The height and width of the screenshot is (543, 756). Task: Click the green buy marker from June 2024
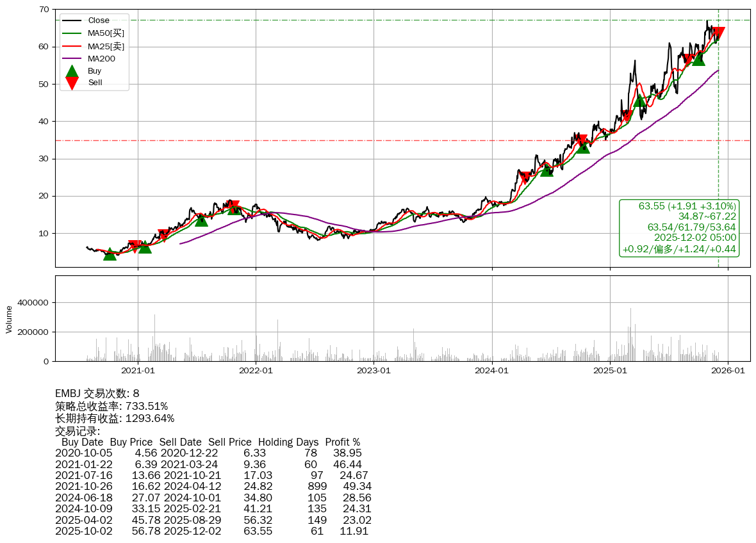[x=546, y=170]
